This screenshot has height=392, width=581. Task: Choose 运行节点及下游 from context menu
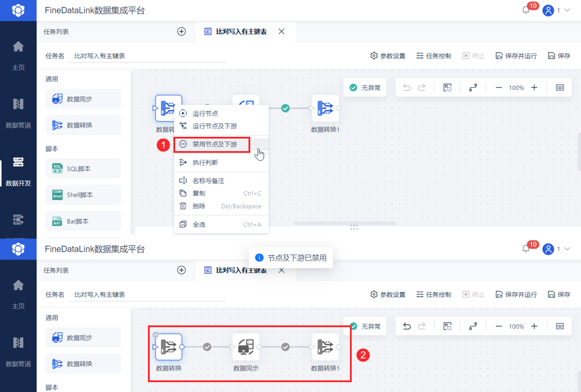point(221,126)
